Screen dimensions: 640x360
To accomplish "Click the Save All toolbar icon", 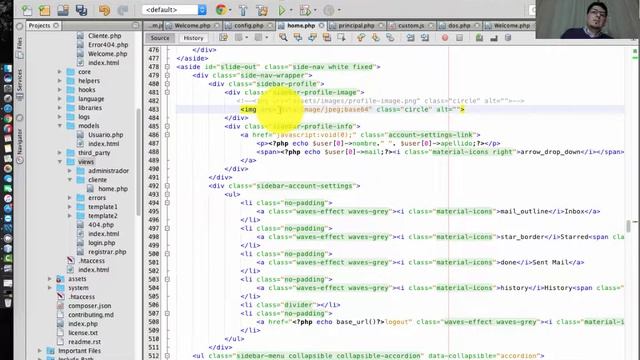I will click(81, 10).
